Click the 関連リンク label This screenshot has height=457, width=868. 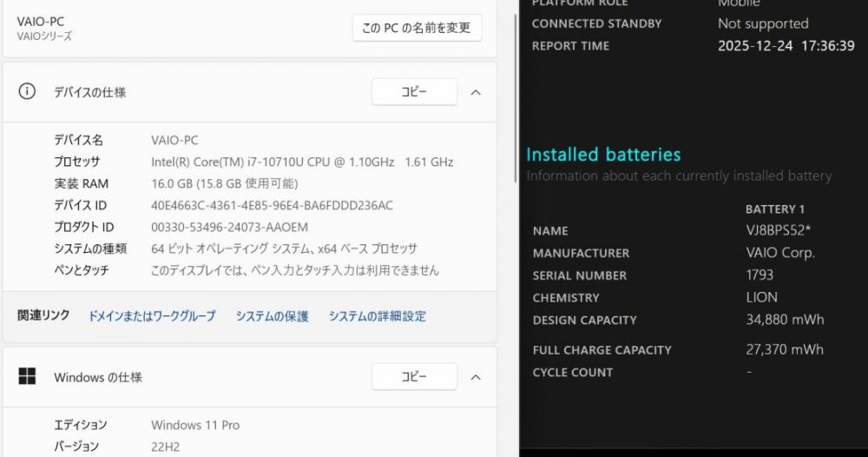(43, 315)
